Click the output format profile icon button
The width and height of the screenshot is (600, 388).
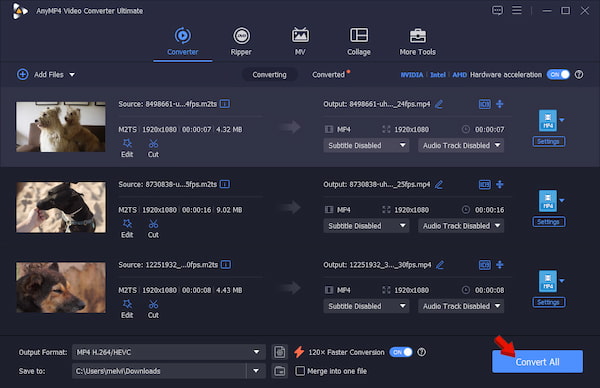point(280,352)
